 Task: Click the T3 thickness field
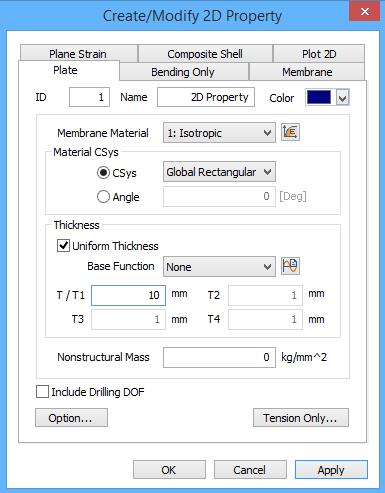(128, 319)
